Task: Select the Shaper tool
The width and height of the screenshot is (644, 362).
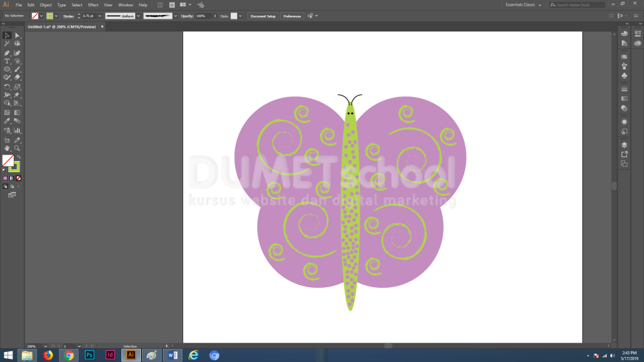Action: pos(7,77)
